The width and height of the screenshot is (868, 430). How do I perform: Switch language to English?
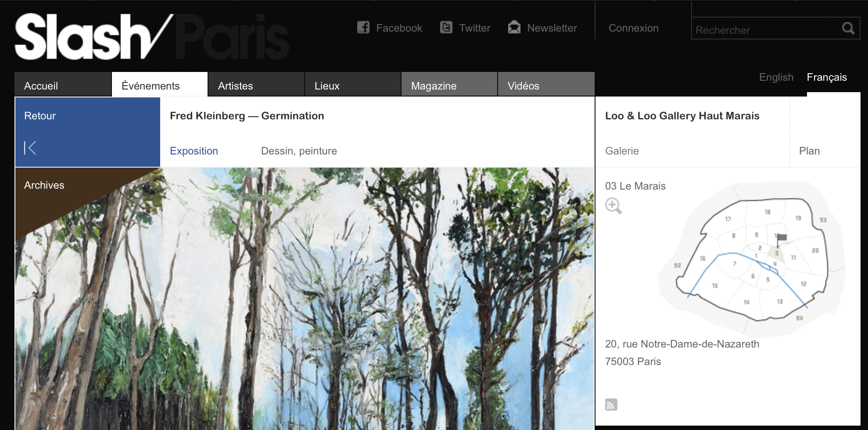pyautogui.click(x=776, y=77)
